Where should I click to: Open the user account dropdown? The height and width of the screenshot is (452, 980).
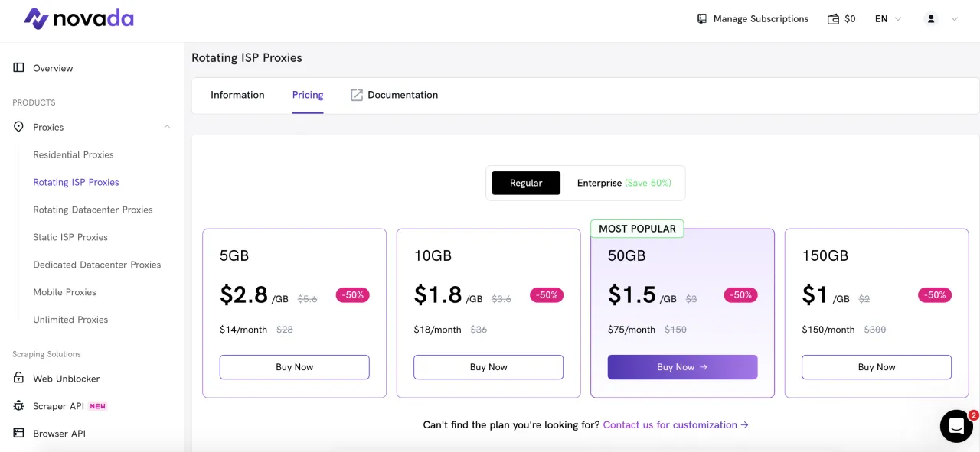[x=942, y=19]
